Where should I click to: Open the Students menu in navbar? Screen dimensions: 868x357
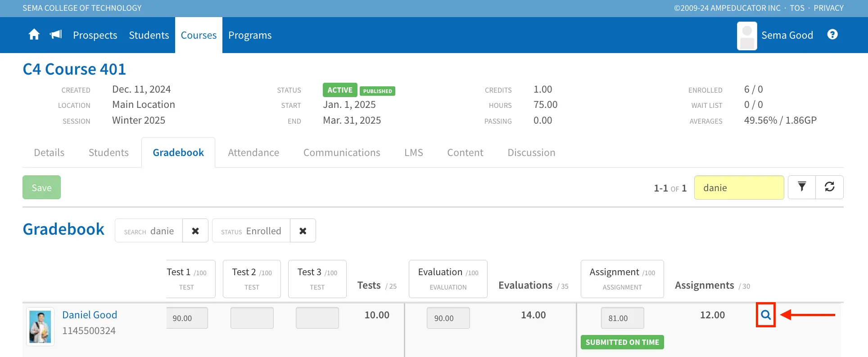(x=149, y=35)
